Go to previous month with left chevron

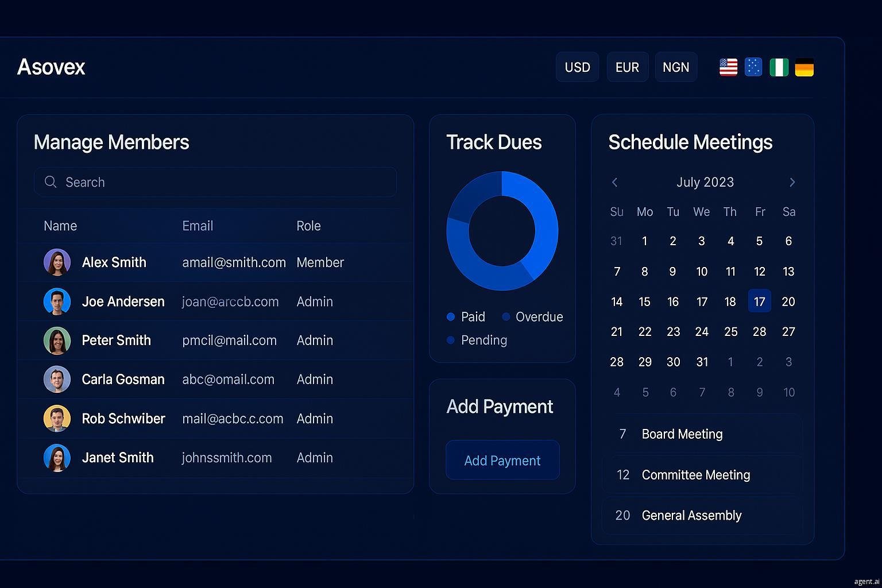pos(614,182)
